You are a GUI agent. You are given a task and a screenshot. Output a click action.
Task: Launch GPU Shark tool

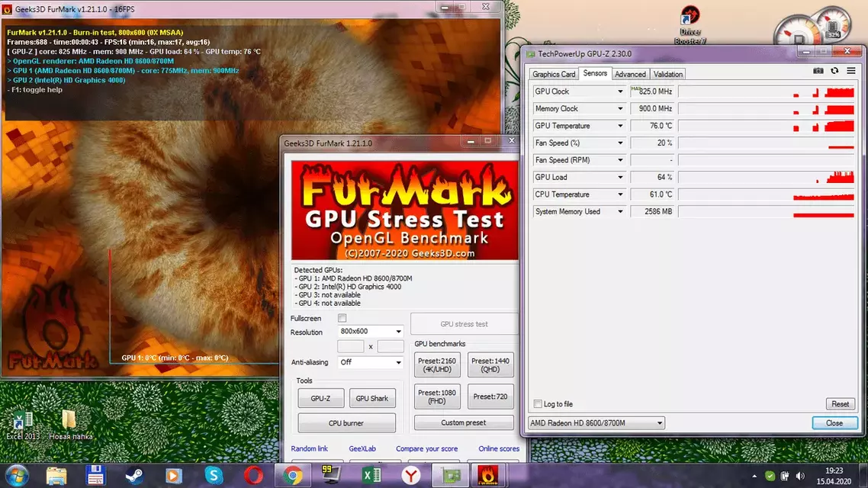click(372, 398)
